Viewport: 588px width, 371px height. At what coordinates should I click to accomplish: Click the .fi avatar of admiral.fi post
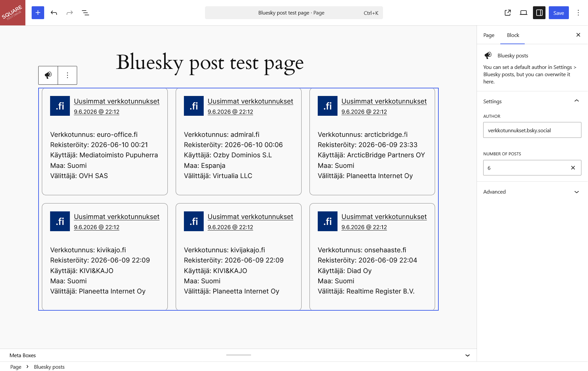pos(194,106)
